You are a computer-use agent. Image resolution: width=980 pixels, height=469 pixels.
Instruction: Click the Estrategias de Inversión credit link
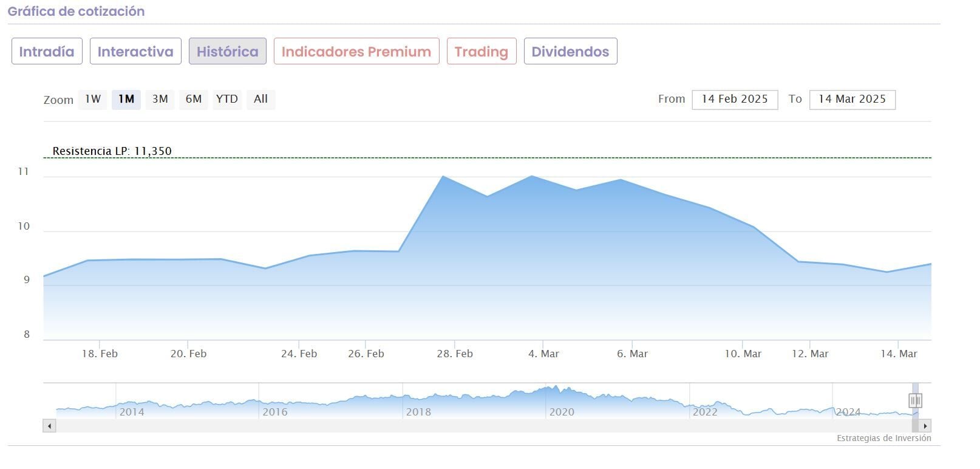coord(883,438)
